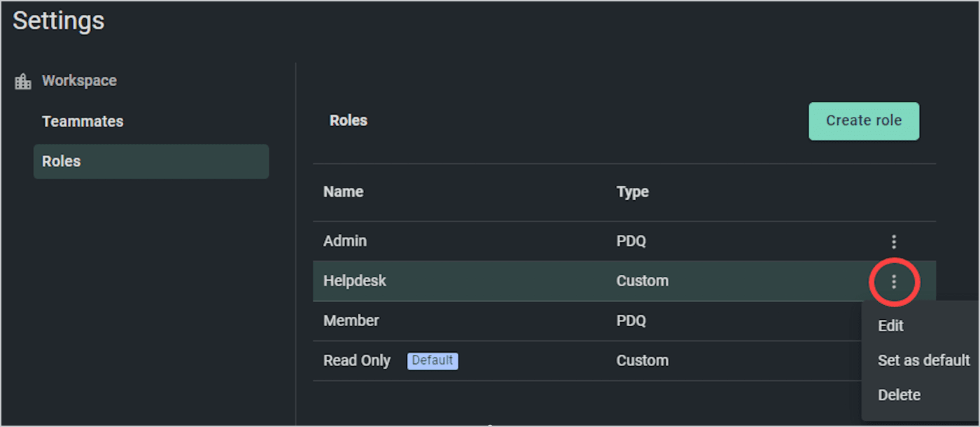Select Edit from the context menu
The width and height of the screenshot is (980, 427).
[x=890, y=325]
